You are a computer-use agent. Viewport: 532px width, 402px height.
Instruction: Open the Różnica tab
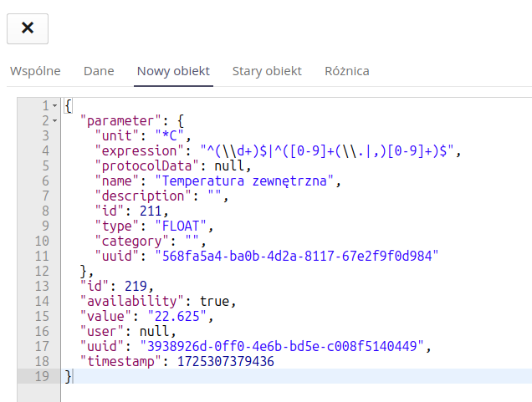tap(347, 71)
